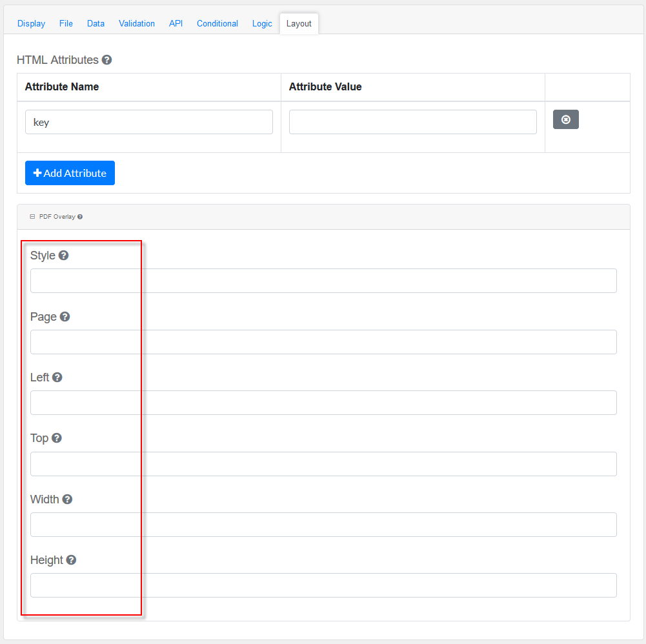The width and height of the screenshot is (646, 644).
Task: Collapse the PDF Overlay panel
Action: coord(32,217)
